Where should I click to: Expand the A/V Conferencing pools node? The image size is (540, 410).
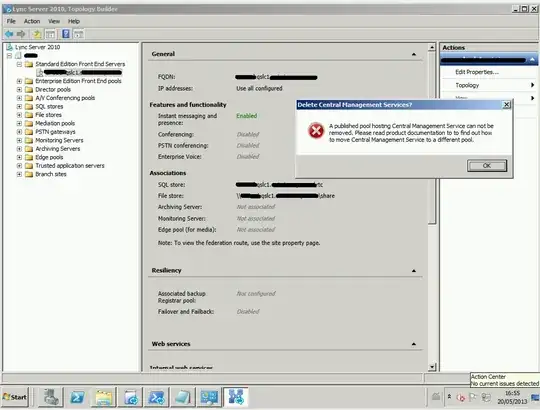click(19, 98)
